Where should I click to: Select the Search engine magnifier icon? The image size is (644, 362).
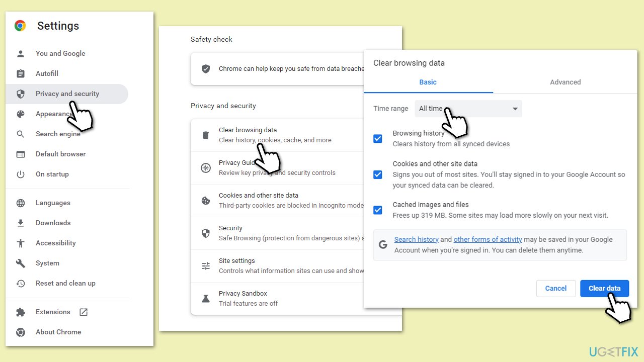tap(21, 134)
